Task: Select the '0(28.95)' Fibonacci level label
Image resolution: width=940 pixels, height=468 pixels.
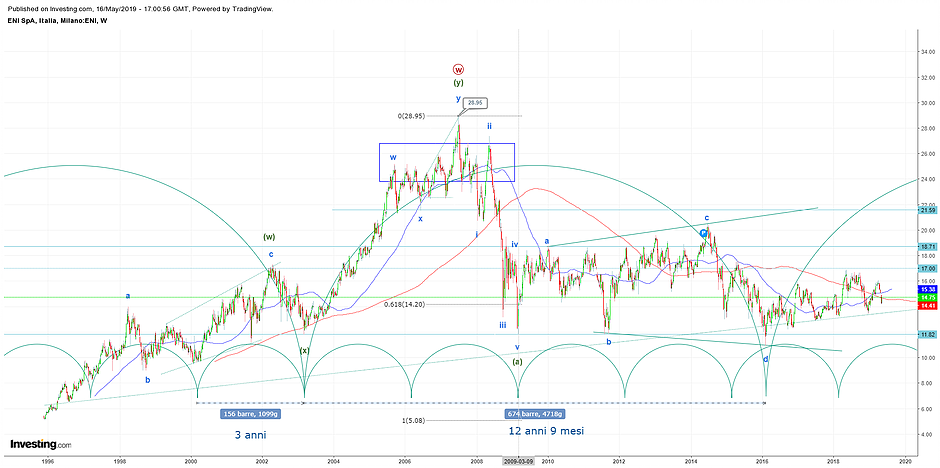Action: (411, 116)
